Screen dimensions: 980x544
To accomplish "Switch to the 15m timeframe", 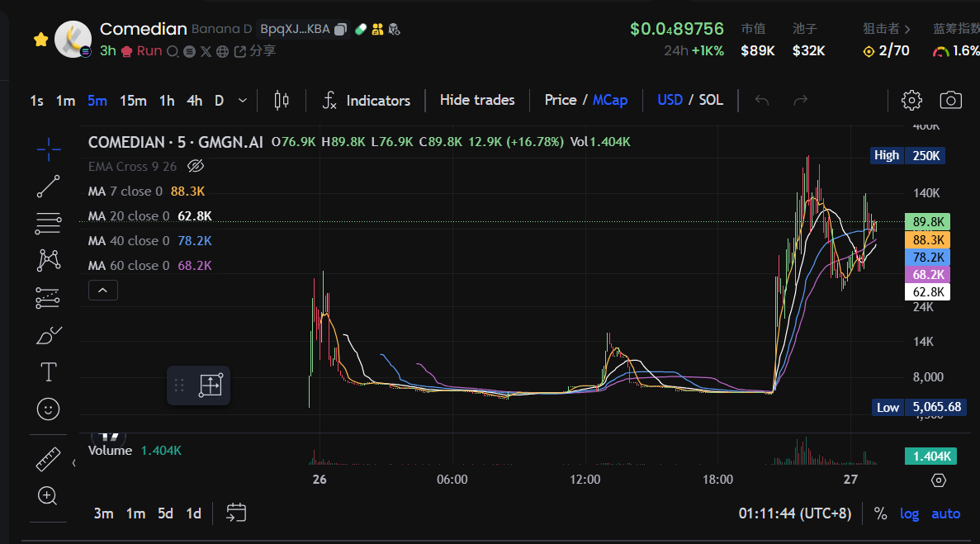I will pyautogui.click(x=133, y=101).
